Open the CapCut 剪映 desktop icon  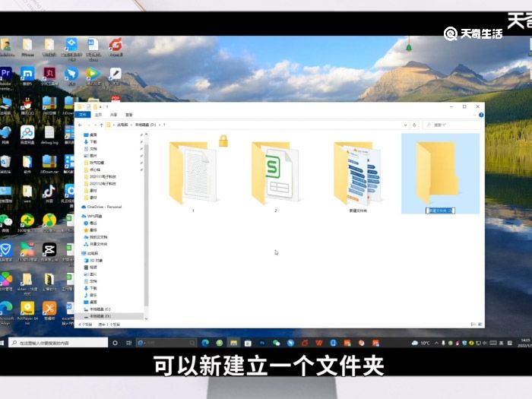click(49, 252)
